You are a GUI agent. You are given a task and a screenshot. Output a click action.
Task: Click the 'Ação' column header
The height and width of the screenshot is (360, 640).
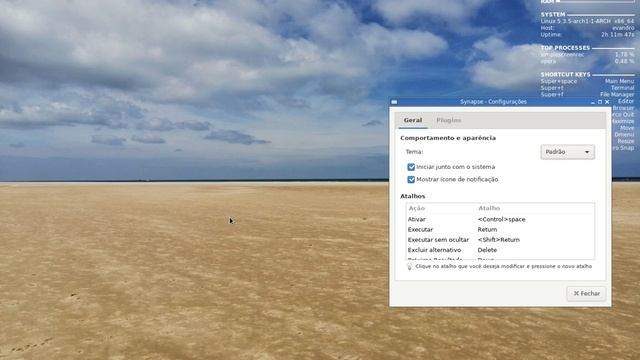[417, 208]
